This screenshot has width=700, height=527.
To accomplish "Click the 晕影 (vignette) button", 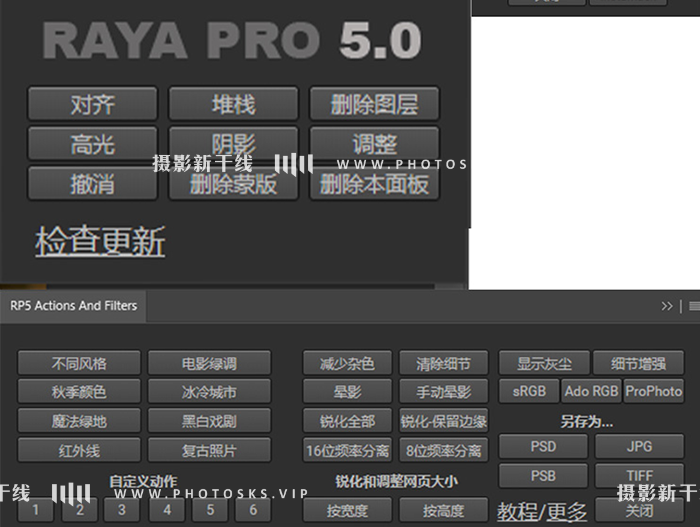I will click(347, 392).
